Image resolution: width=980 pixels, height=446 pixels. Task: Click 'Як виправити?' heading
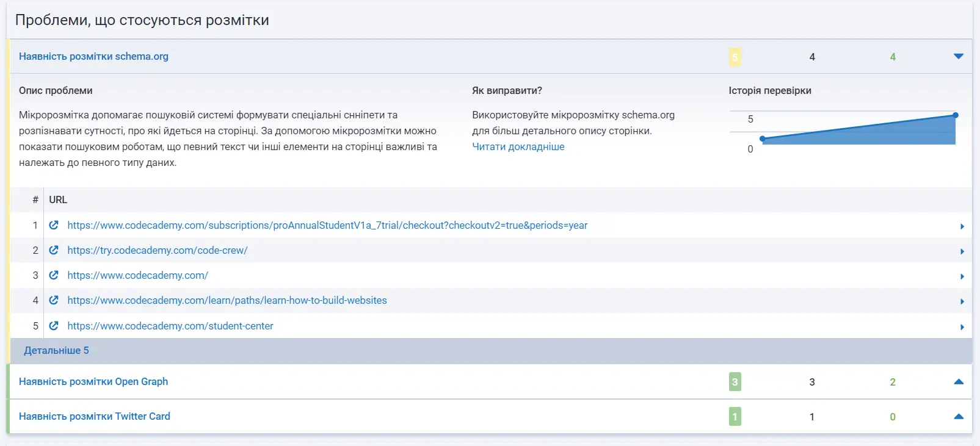(x=507, y=90)
